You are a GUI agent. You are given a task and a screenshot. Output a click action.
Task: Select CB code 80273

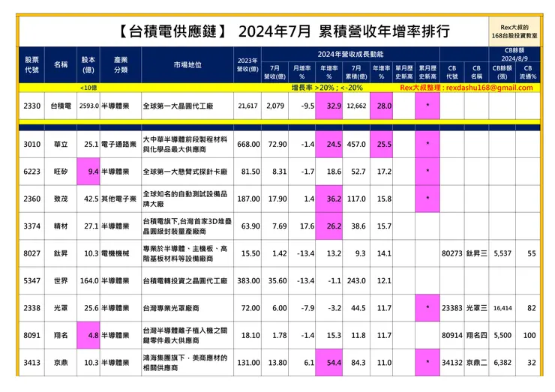tap(452, 253)
